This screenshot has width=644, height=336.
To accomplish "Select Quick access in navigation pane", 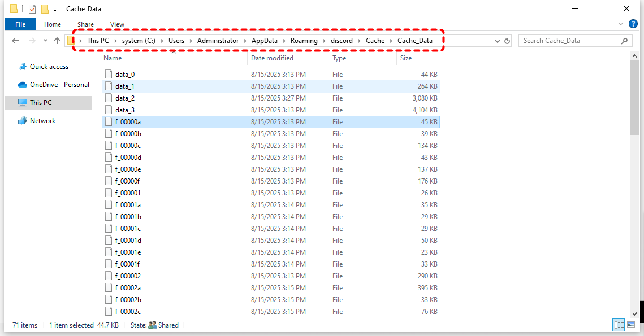I will click(x=49, y=67).
